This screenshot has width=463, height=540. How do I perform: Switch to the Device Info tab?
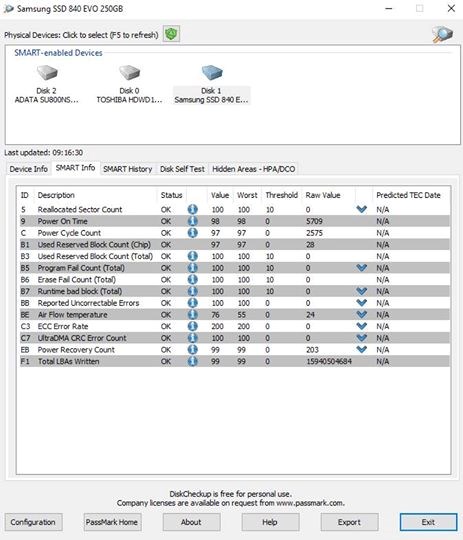pos(29,169)
